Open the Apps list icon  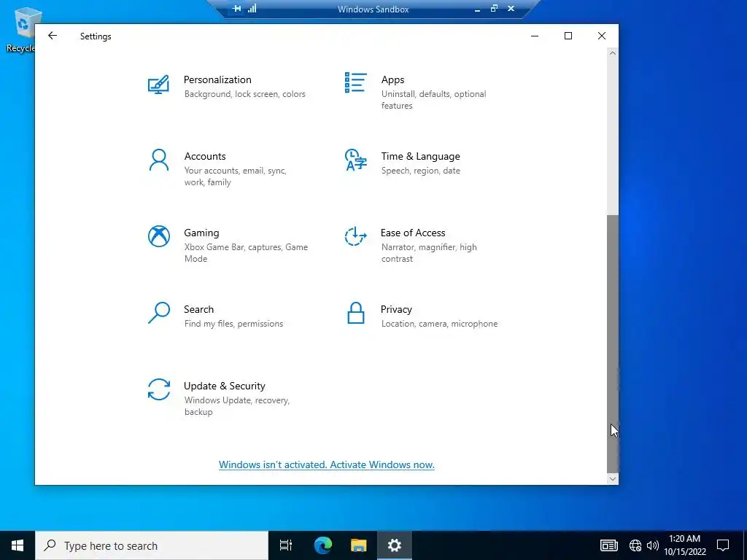tap(355, 83)
